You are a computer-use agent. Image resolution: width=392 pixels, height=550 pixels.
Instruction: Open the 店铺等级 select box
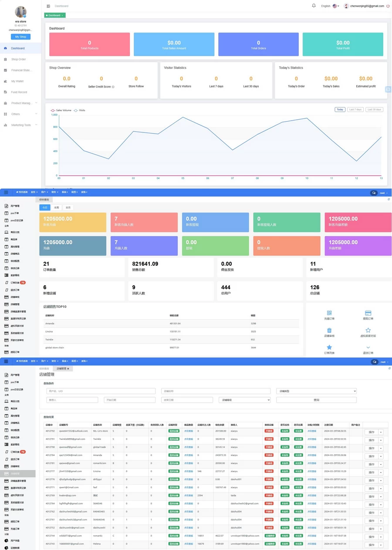point(244,400)
